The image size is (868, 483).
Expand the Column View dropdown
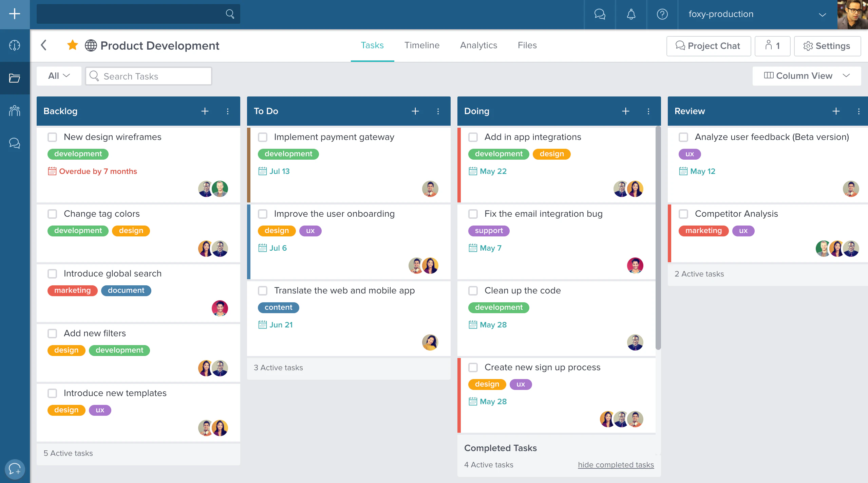807,76
